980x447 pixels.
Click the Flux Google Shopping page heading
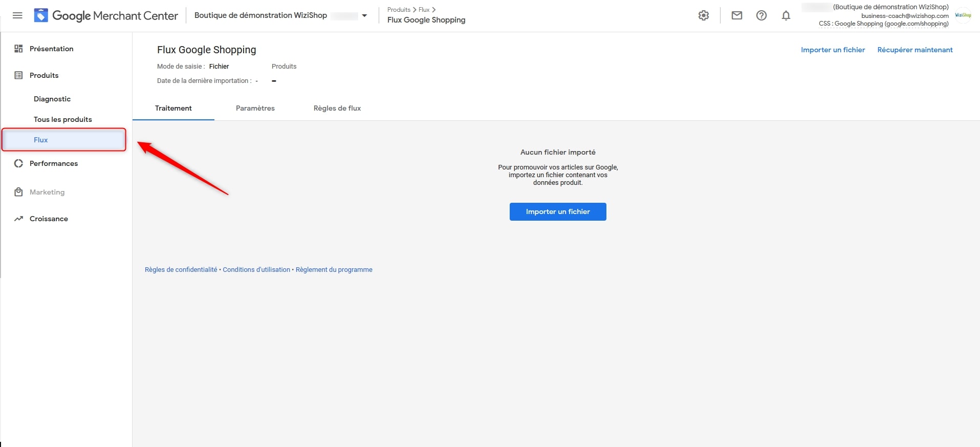click(x=206, y=50)
